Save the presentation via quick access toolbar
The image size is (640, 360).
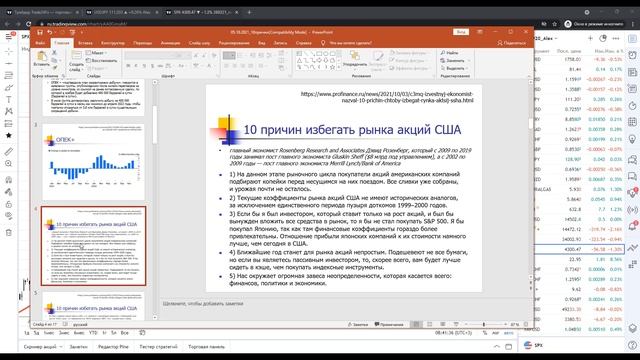(40, 32)
